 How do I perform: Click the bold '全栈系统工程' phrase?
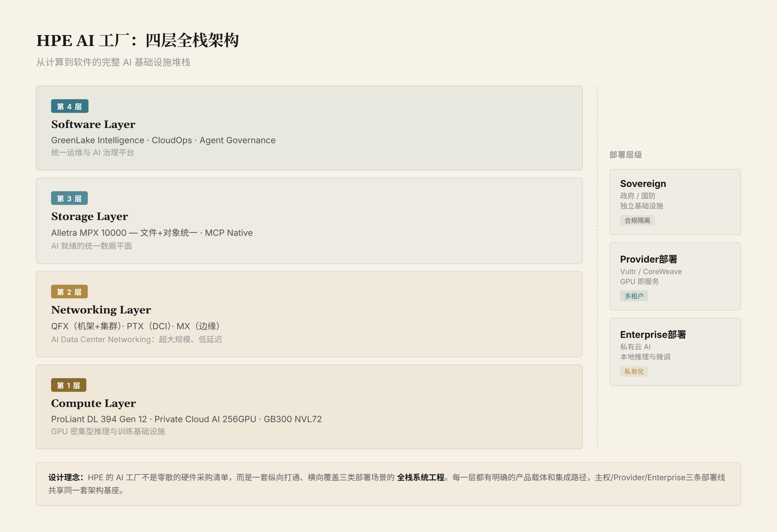point(421,478)
